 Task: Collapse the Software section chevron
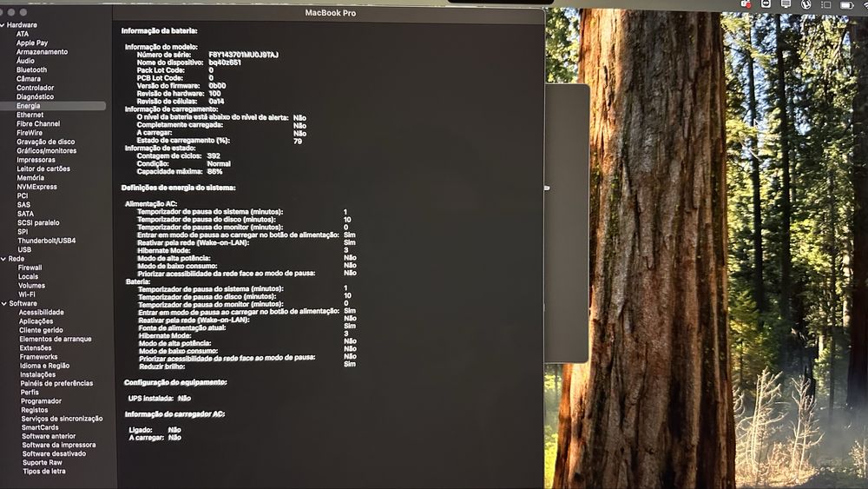pos(3,303)
